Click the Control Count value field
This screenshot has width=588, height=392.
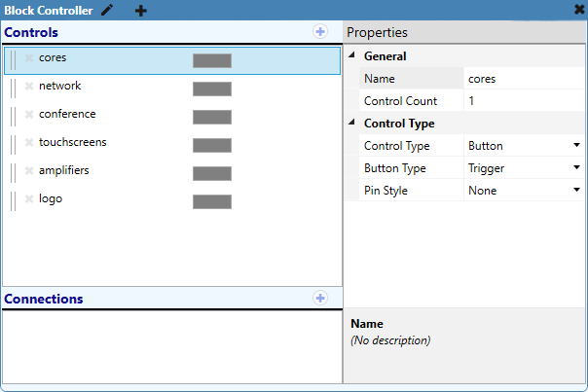click(523, 101)
